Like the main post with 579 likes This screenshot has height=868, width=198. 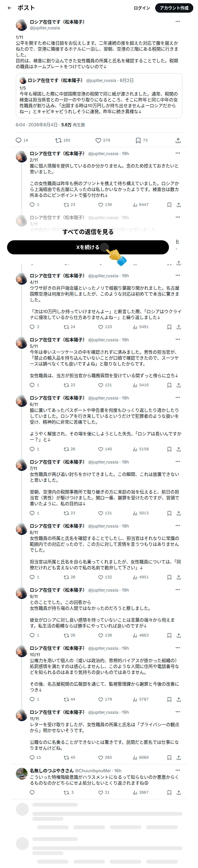(x=103, y=140)
